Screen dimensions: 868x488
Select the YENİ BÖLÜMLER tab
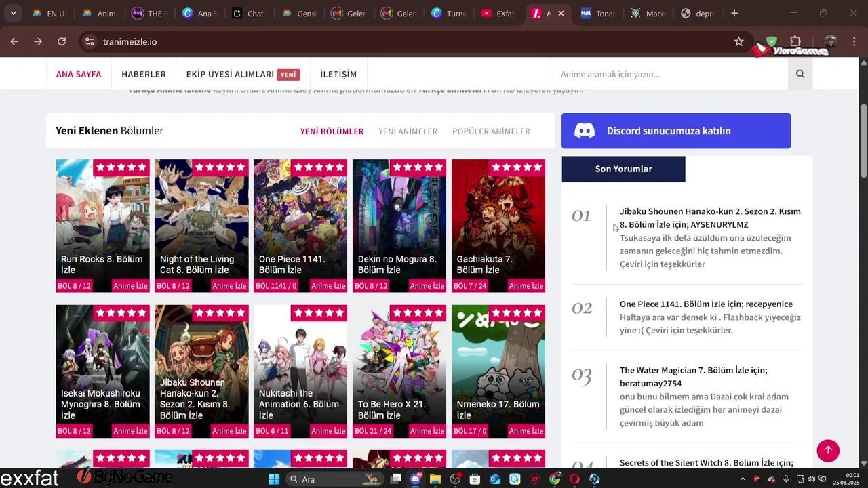coord(332,131)
